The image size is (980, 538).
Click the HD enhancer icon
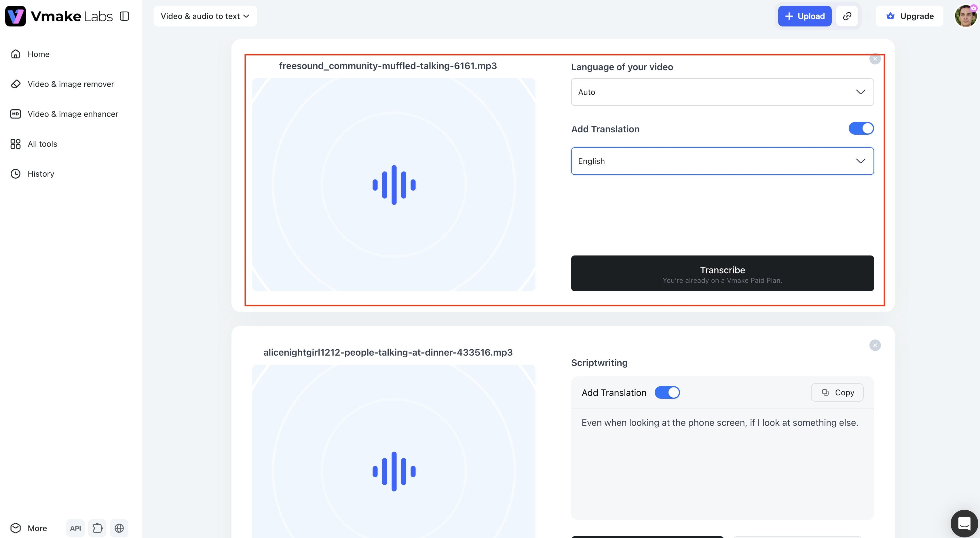click(16, 114)
